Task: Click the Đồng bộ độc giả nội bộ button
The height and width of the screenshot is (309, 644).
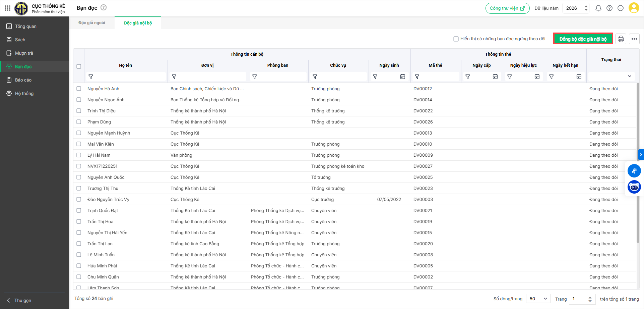Action: (583, 39)
